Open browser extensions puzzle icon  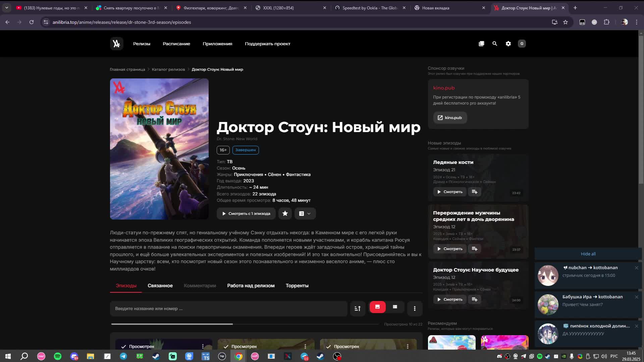606,22
